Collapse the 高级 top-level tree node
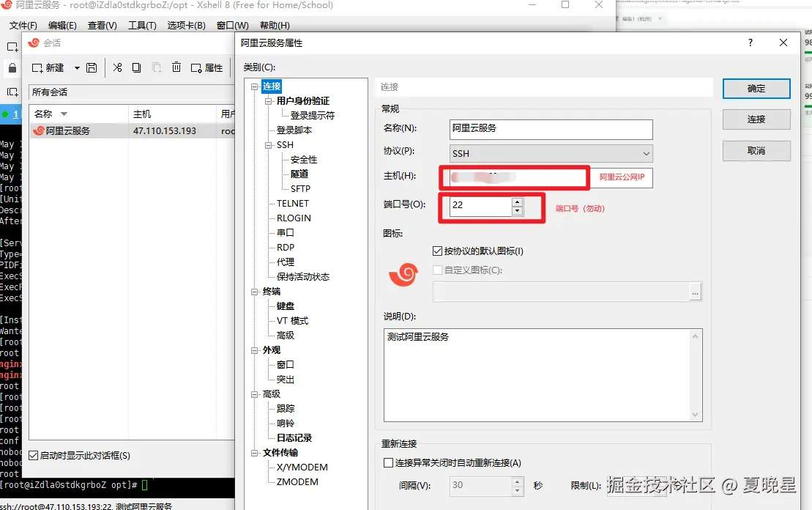 pos(254,394)
